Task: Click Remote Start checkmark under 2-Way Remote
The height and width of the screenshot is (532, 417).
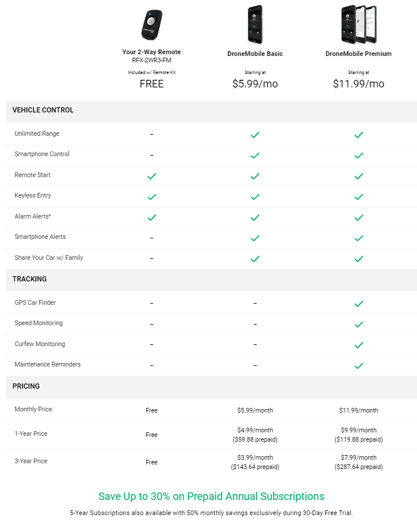Action: coord(152,176)
